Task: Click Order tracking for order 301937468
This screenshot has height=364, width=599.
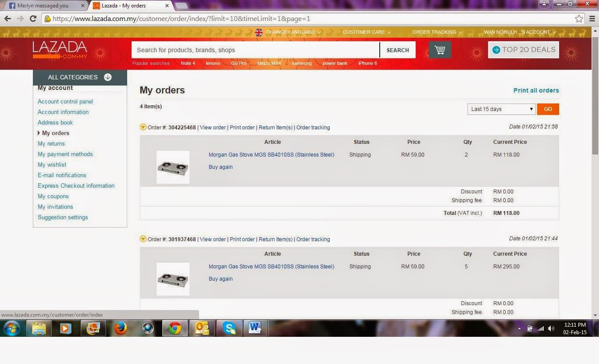Action: pyautogui.click(x=313, y=239)
